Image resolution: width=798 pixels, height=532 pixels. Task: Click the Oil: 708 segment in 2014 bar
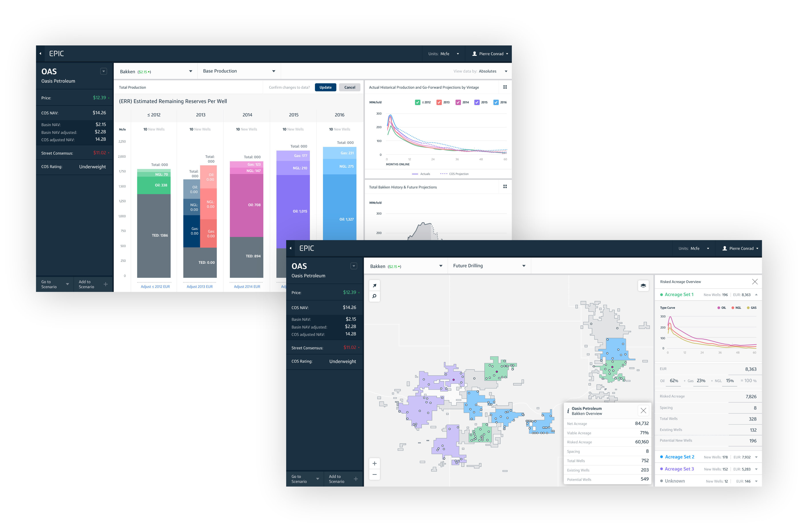click(x=247, y=205)
